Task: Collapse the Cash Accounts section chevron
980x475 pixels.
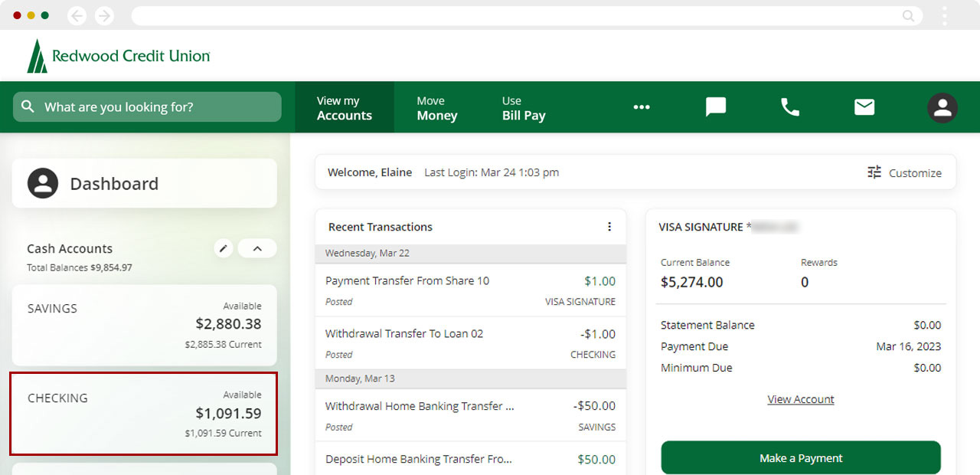Action: pos(257,248)
